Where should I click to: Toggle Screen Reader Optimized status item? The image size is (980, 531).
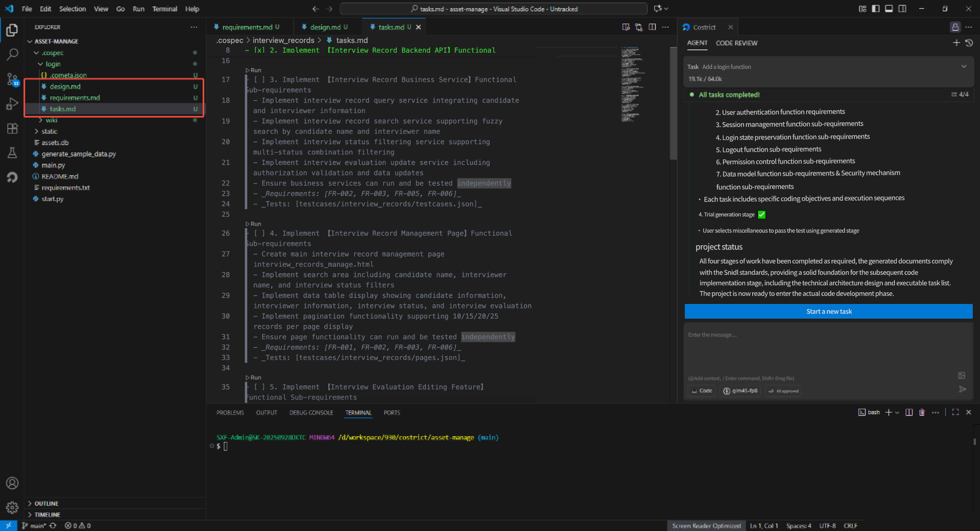click(706, 526)
